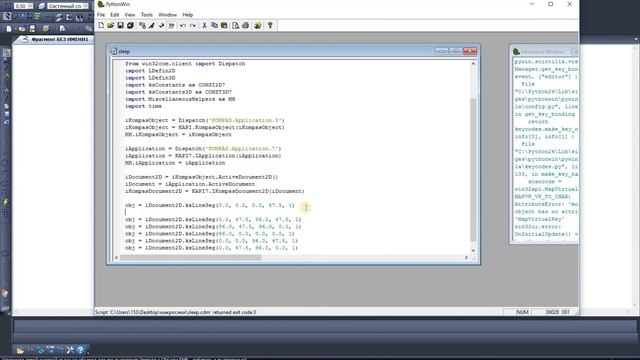
Task: Click the status bar script exit code message
Action: 176,312
